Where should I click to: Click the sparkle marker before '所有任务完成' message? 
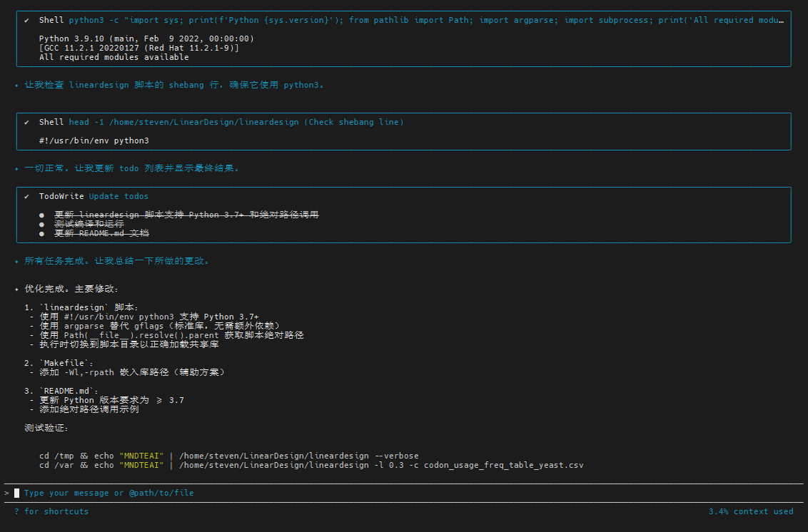(x=17, y=262)
